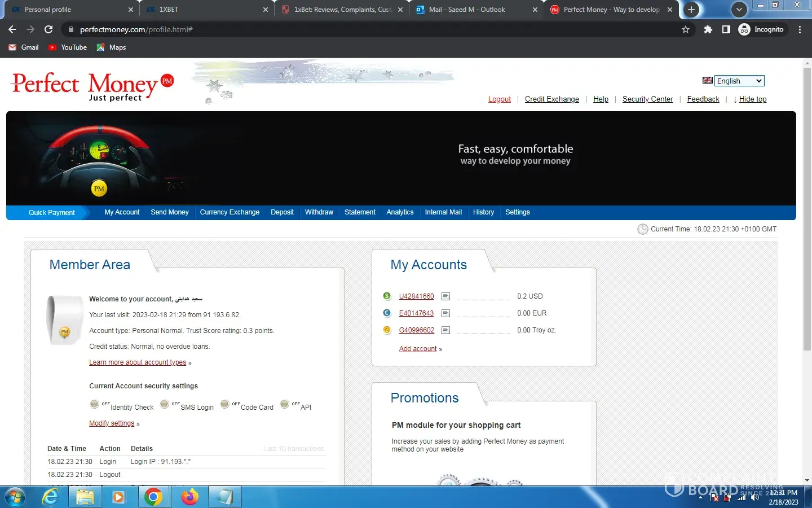Toggle the Identity Check security indicator

pos(94,404)
